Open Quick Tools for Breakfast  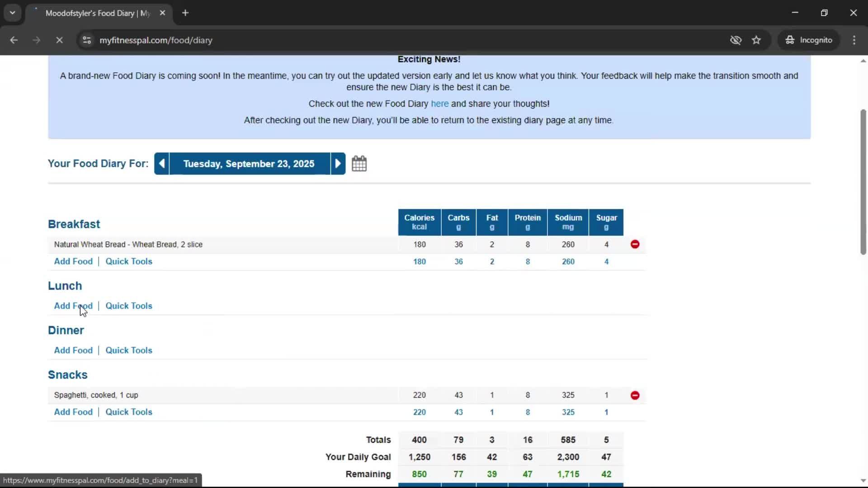[x=129, y=262]
